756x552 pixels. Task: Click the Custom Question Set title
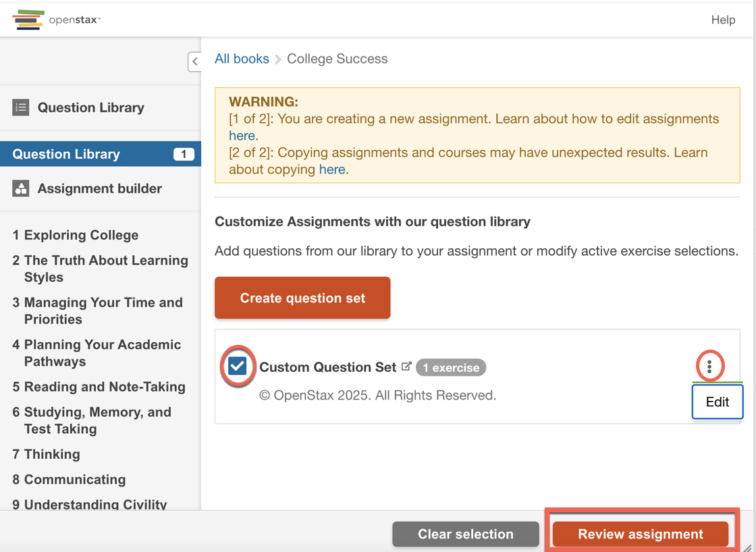point(328,367)
